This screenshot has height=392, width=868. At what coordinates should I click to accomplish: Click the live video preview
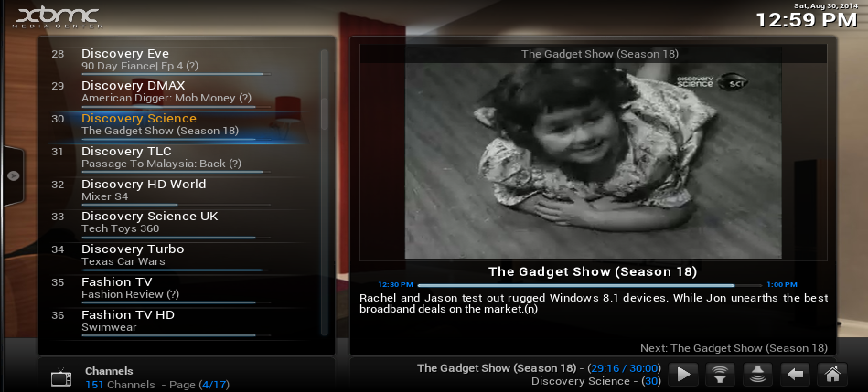tap(593, 161)
